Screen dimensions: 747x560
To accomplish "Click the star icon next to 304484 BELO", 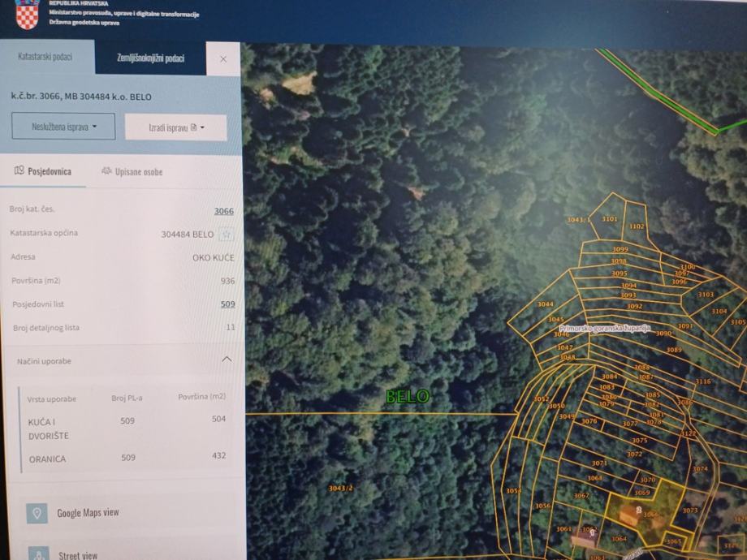I will pyautogui.click(x=227, y=235).
